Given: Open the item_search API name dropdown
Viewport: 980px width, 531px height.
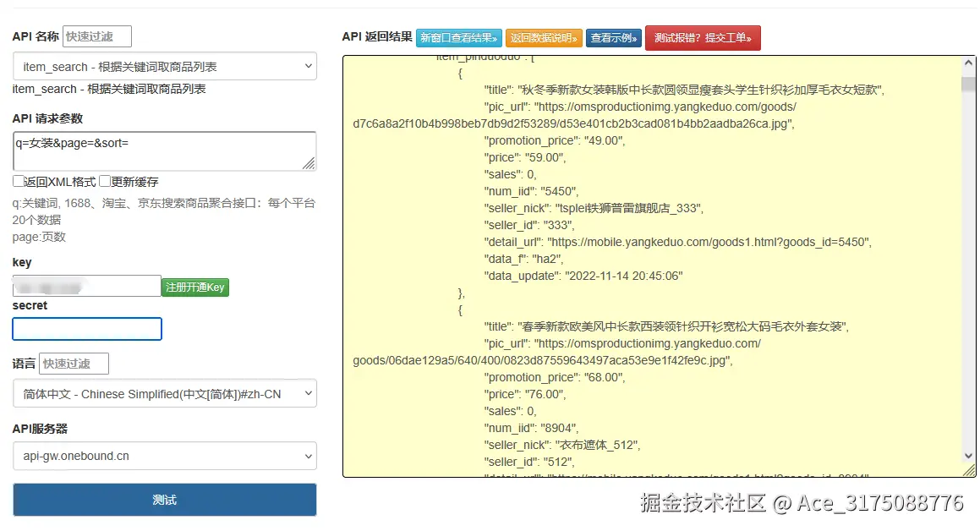Looking at the screenshot, I should 164,66.
